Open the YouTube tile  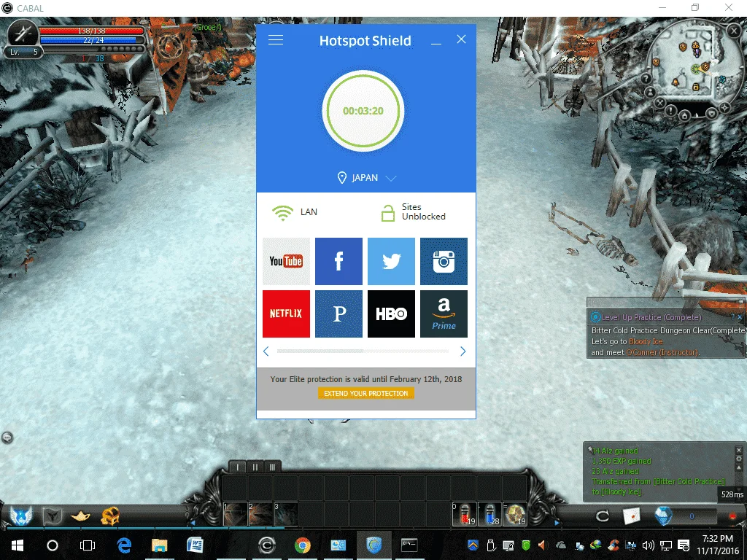click(286, 261)
